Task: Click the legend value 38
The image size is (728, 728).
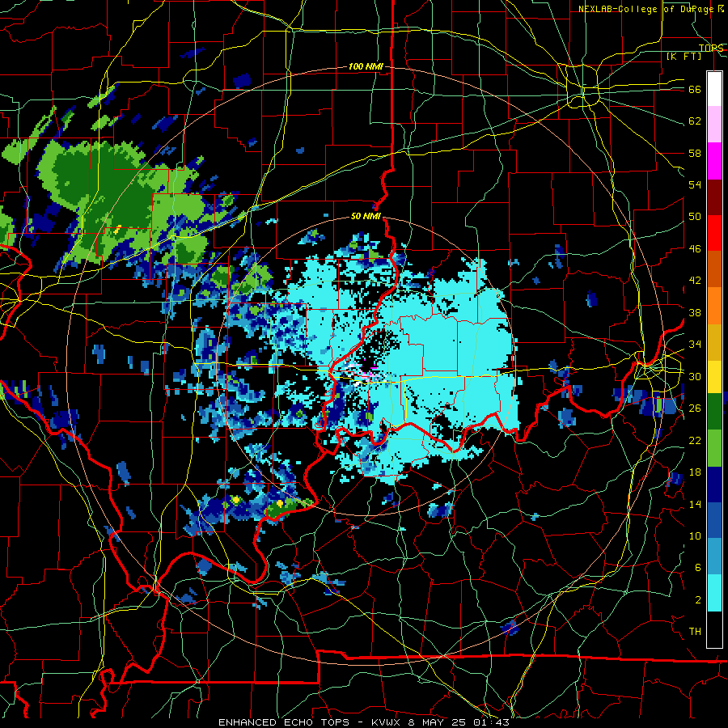Action: pos(695,312)
